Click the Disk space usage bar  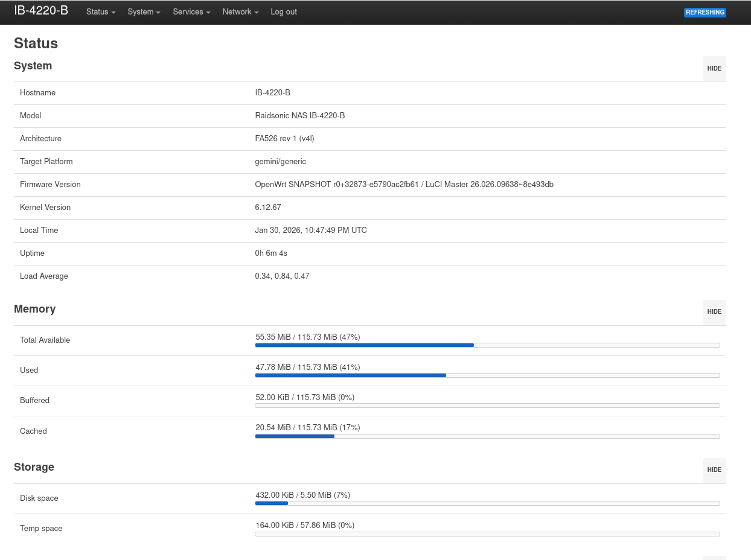[487, 503]
